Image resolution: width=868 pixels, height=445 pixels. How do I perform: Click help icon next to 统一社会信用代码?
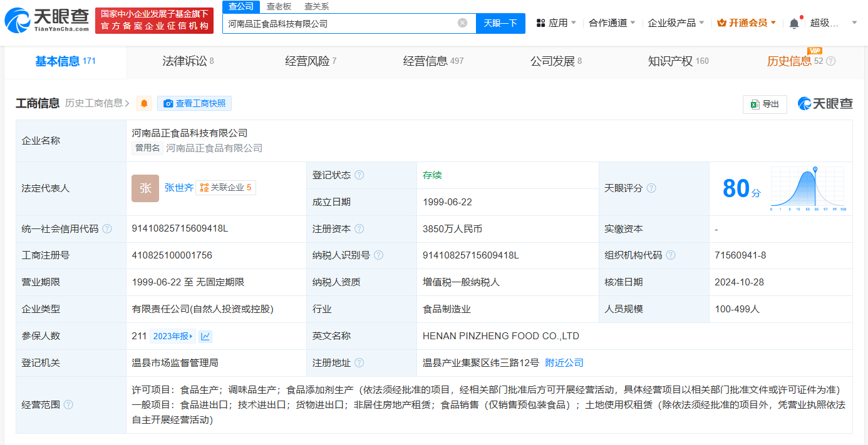(x=107, y=229)
